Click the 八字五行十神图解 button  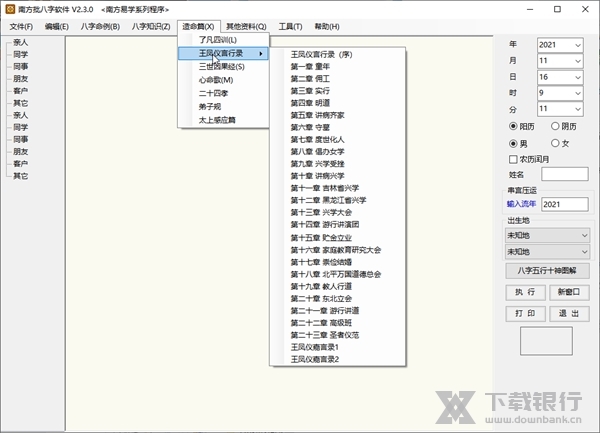[x=547, y=271]
